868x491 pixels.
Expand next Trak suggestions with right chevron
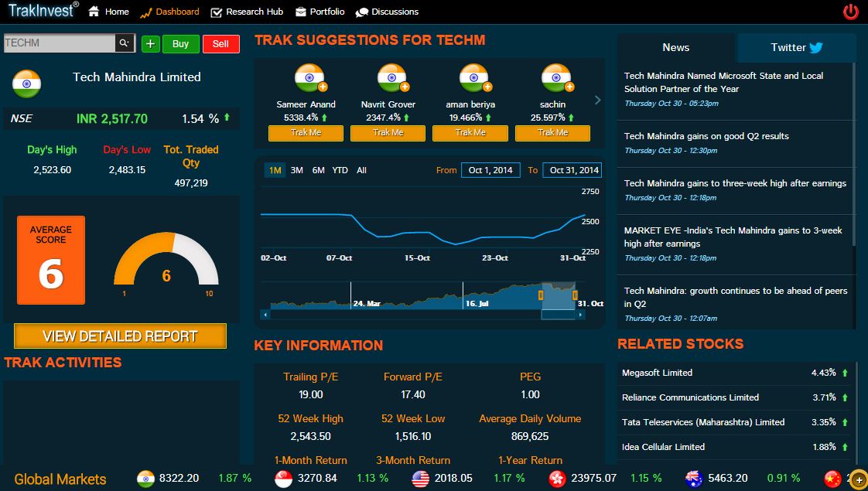tap(597, 100)
